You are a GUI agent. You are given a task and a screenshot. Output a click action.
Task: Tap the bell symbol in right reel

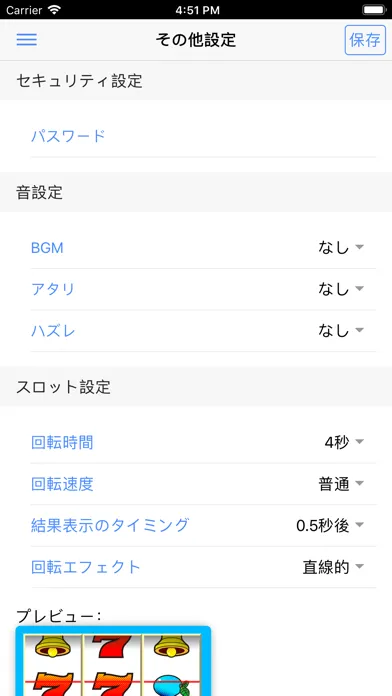(171, 646)
